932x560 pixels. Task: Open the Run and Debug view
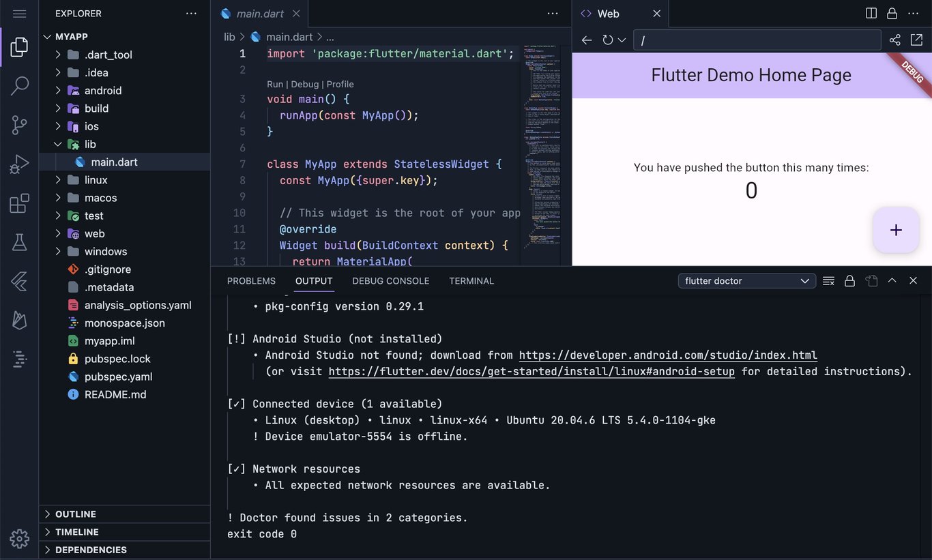click(x=19, y=164)
